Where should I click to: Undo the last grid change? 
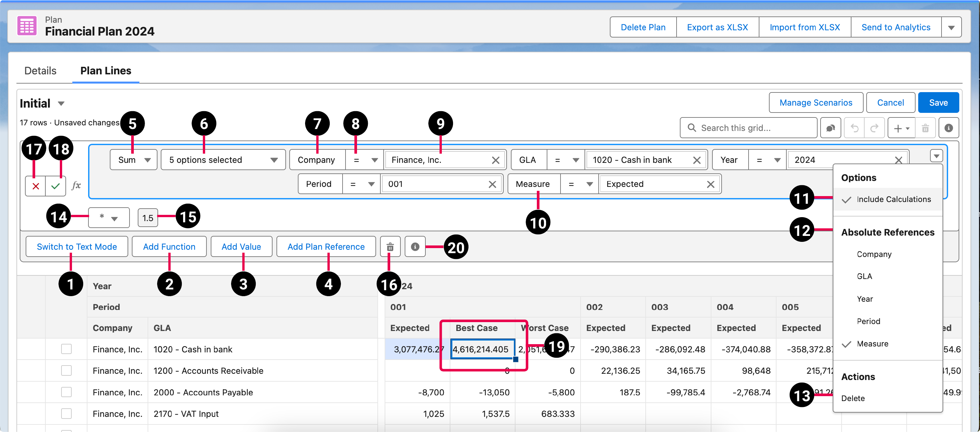point(854,128)
